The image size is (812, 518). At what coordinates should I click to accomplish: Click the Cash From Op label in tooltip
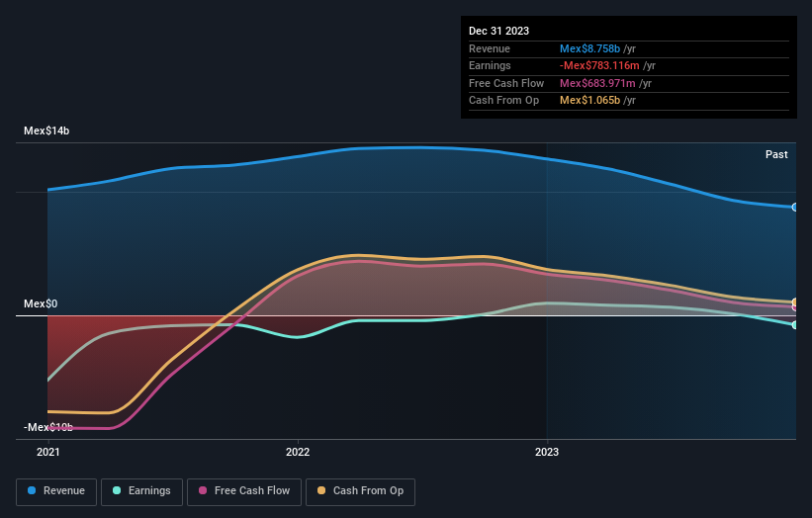[503, 101]
